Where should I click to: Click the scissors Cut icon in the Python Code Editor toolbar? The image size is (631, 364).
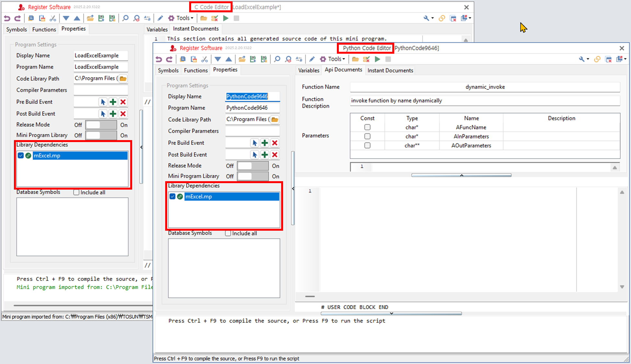click(204, 59)
